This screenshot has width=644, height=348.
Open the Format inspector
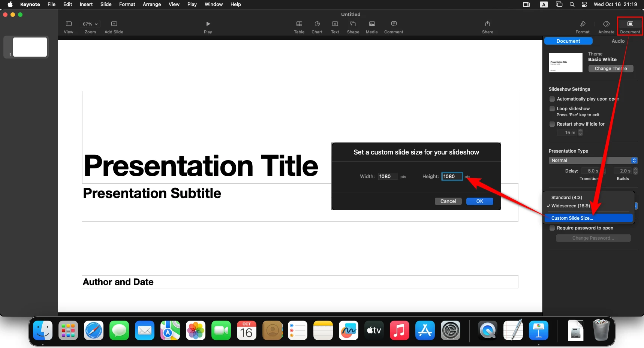click(x=583, y=27)
